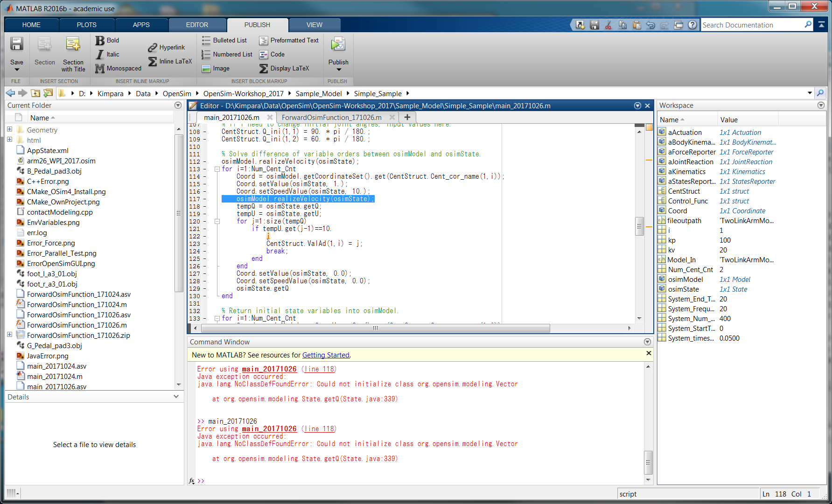Open ForwardOsimFunction_171026.m editor tab

pyautogui.click(x=331, y=118)
